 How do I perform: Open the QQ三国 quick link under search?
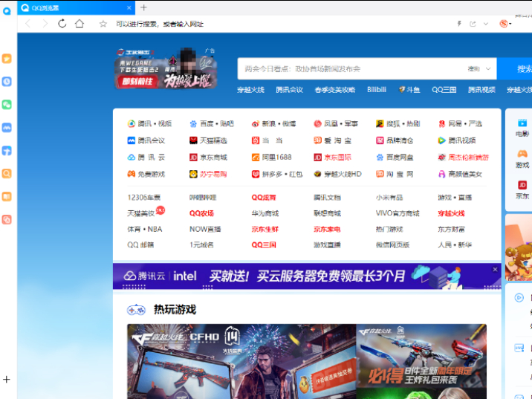point(444,90)
